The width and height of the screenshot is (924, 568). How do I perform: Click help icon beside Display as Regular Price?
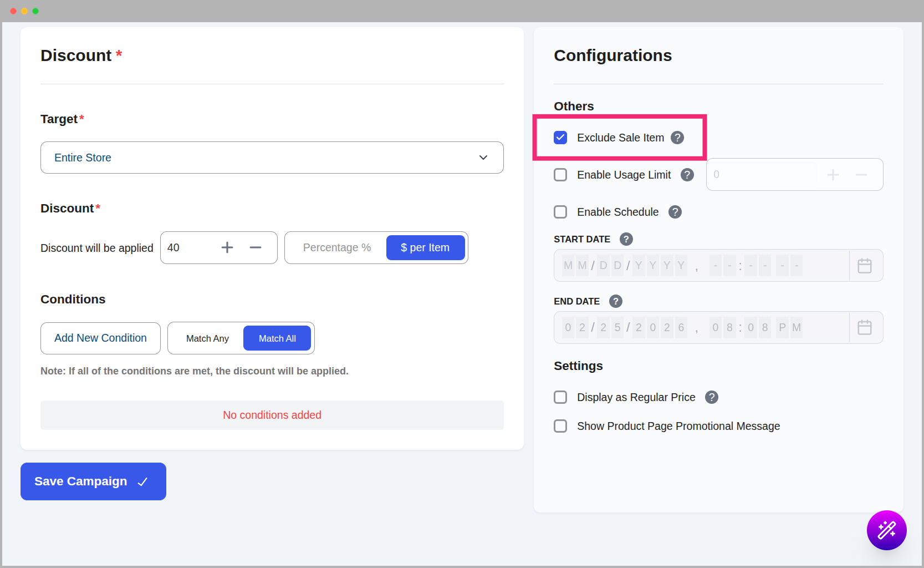[711, 397]
